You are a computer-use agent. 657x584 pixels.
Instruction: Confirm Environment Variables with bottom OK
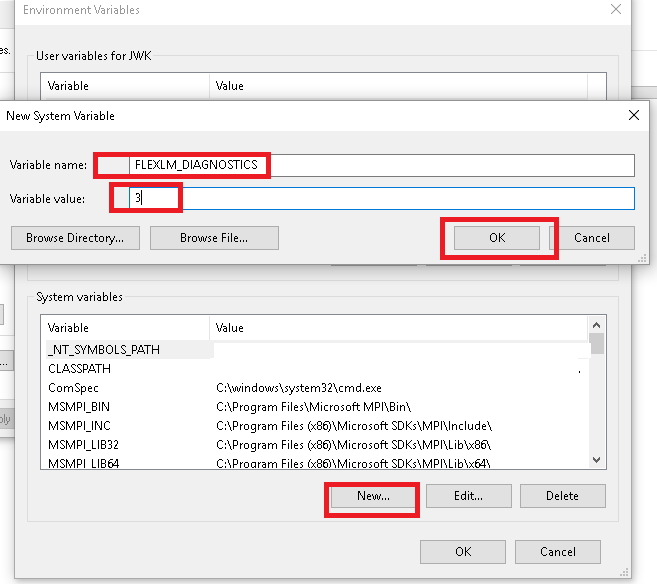pos(463,552)
